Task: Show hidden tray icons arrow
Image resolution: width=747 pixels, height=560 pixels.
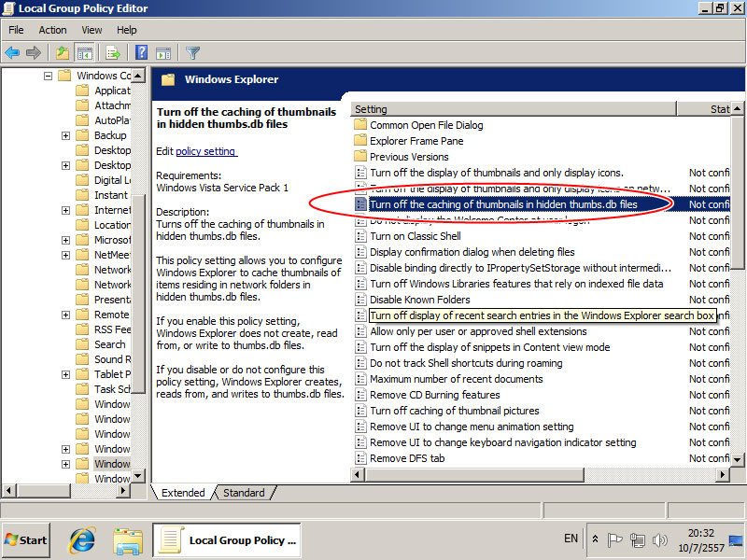Action: 595,539
